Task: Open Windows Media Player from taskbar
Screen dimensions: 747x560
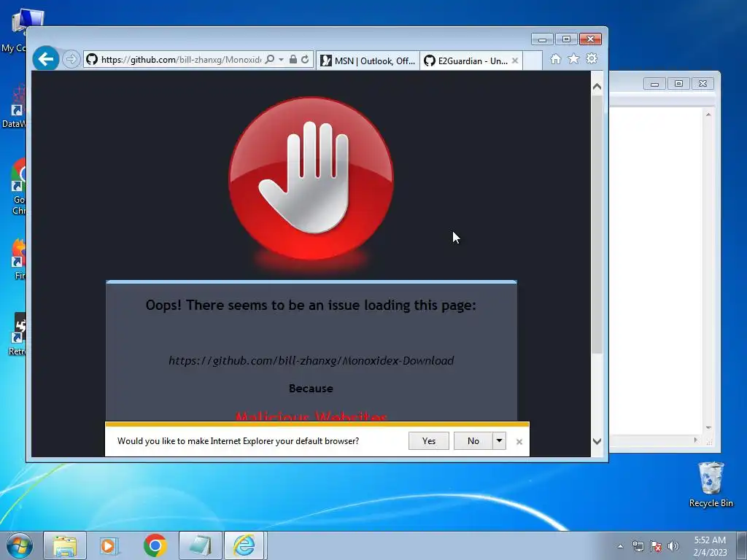Action: click(x=109, y=545)
